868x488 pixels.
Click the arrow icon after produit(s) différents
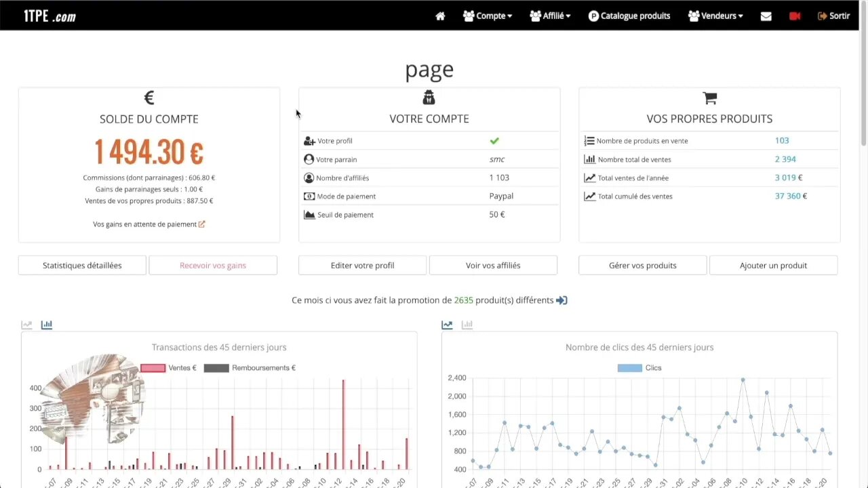click(x=561, y=300)
